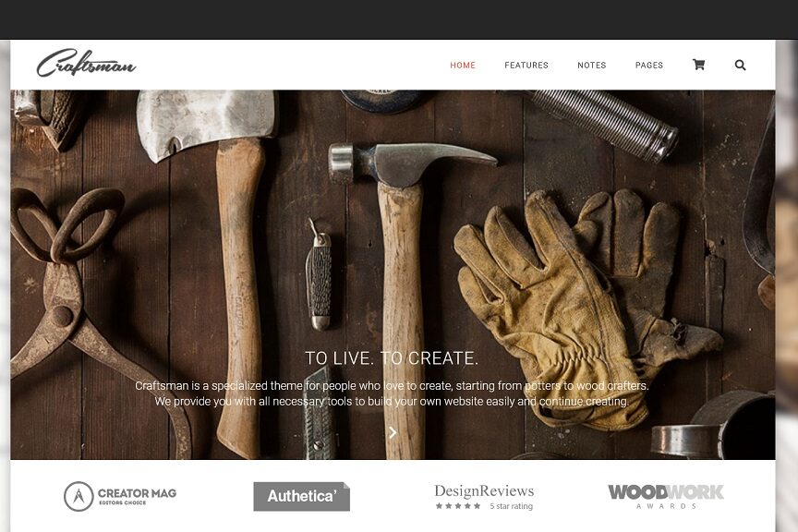Click the Craftsman theme description paragraph
The width and height of the screenshot is (798, 532).
[392, 393]
